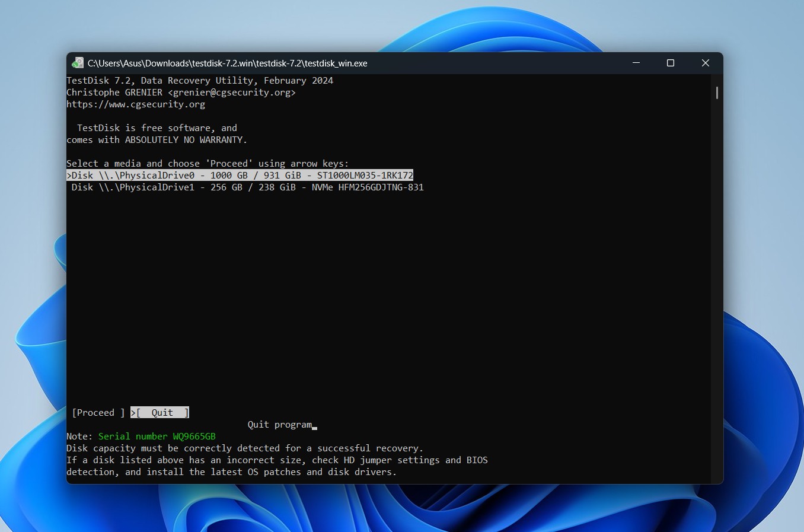
Task: Click 'detection, and install the latest' line
Action: coord(231,472)
